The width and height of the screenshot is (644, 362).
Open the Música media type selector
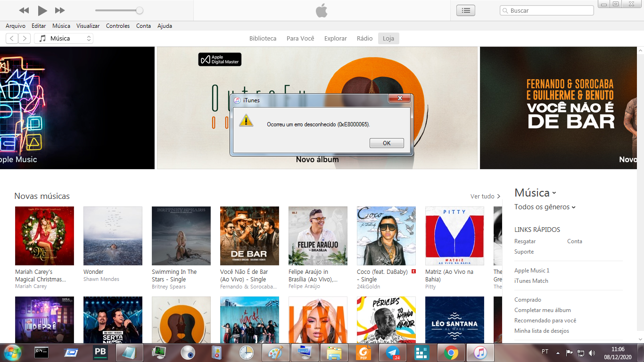(x=64, y=39)
